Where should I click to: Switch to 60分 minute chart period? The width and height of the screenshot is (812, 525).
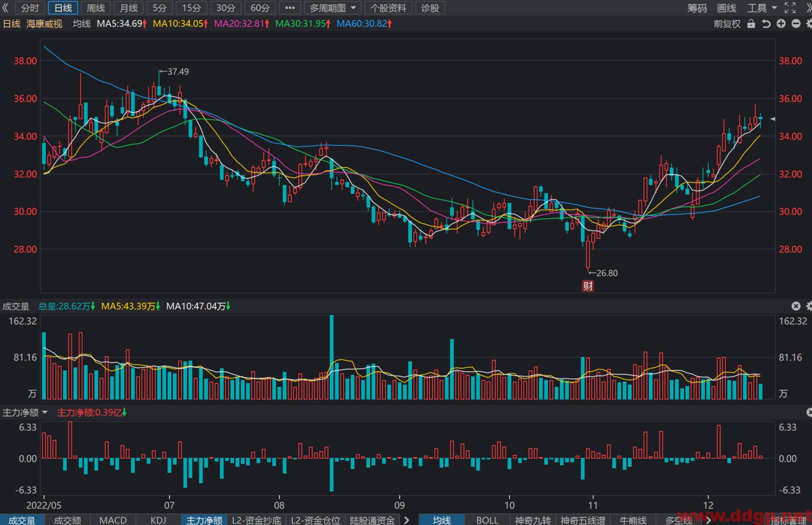point(260,8)
